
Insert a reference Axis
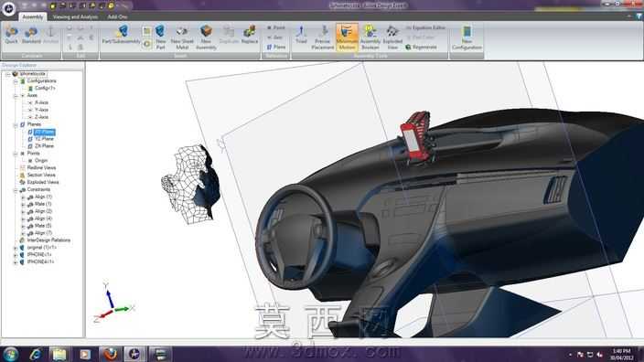(x=275, y=37)
